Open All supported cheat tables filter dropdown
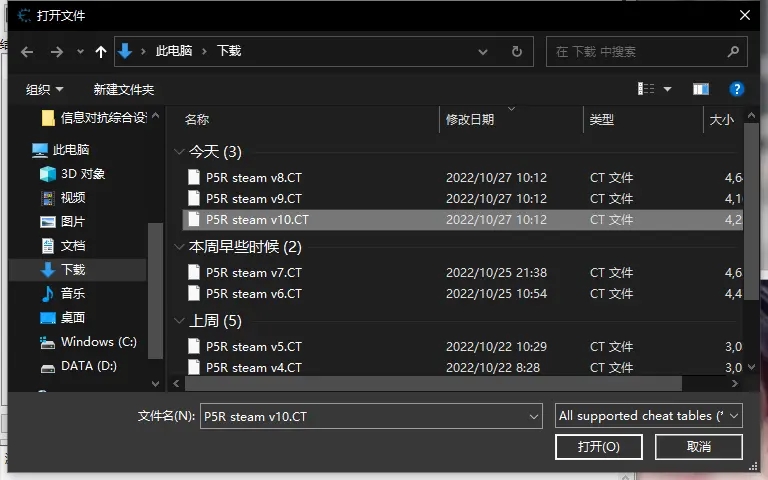 pos(648,416)
